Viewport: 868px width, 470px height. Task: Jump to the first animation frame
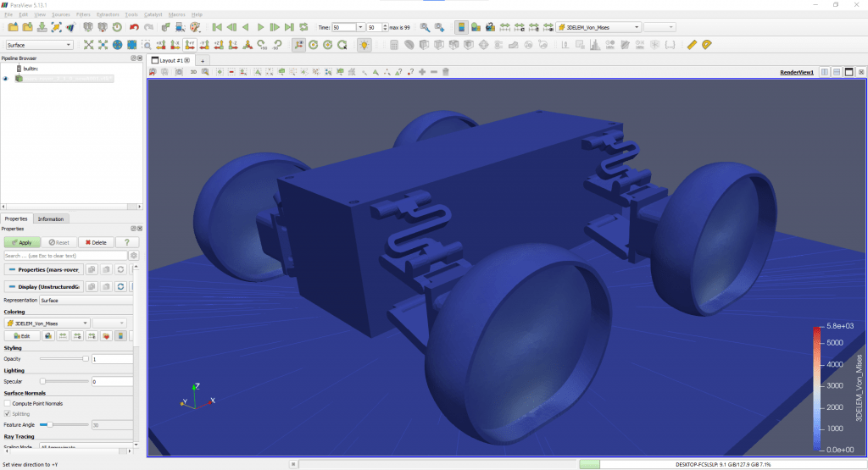pyautogui.click(x=217, y=27)
